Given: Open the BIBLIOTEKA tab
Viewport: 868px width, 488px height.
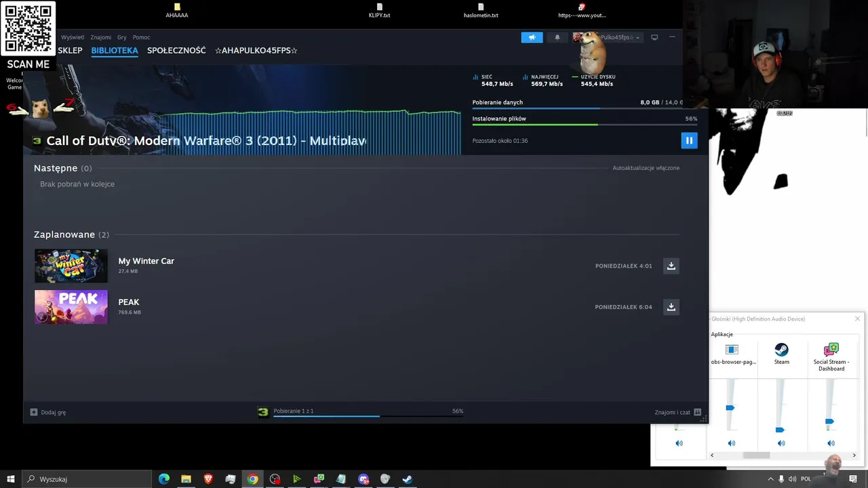Looking at the screenshot, I should pyautogui.click(x=115, y=50).
